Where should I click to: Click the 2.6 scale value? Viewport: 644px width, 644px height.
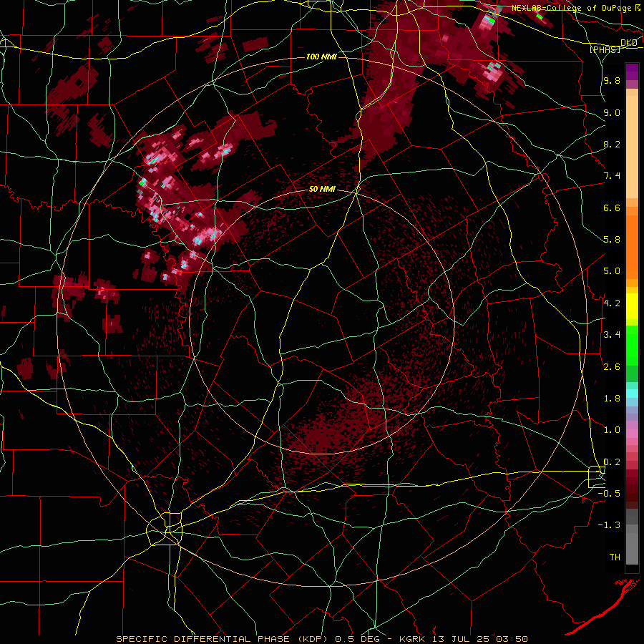click(612, 367)
